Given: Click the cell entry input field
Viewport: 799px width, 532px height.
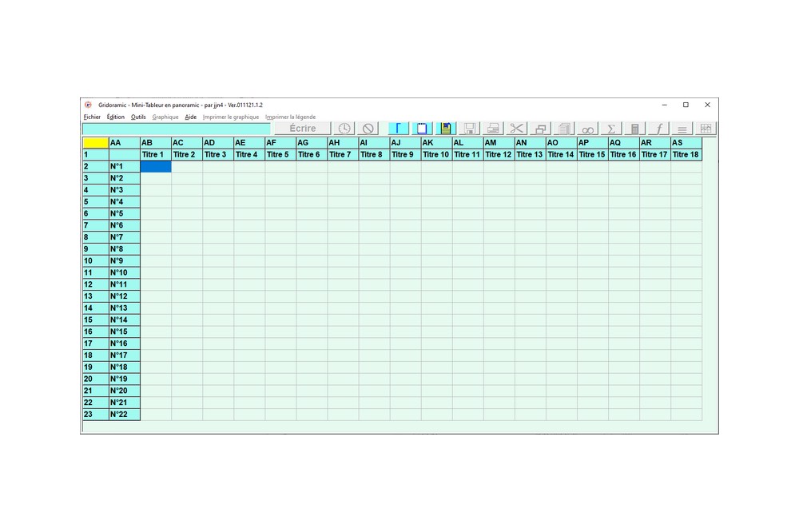Looking at the screenshot, I should pyautogui.click(x=177, y=129).
